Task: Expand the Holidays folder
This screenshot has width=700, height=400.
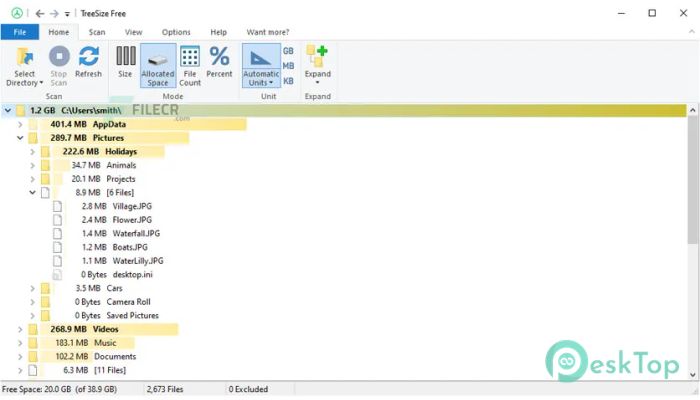Action: pyautogui.click(x=32, y=152)
